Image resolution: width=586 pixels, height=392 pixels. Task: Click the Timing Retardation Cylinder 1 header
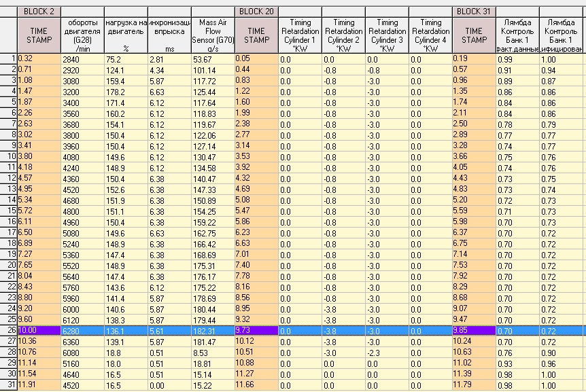(x=300, y=35)
